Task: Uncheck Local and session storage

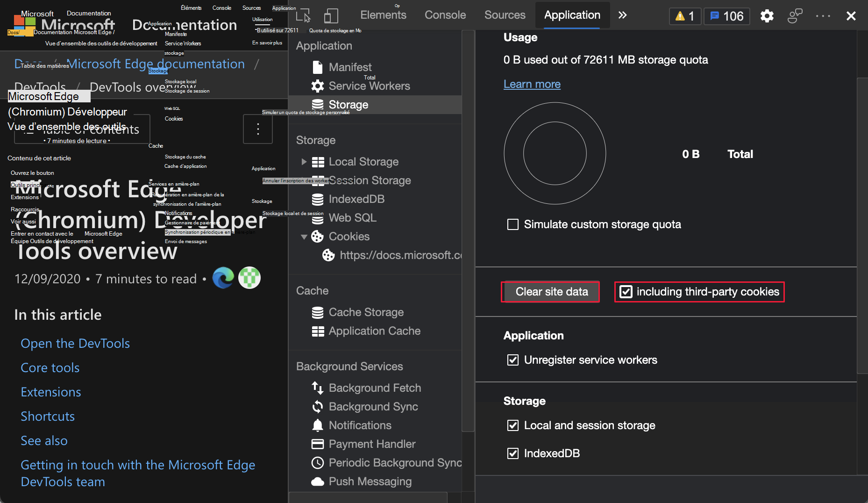Action: click(x=513, y=425)
